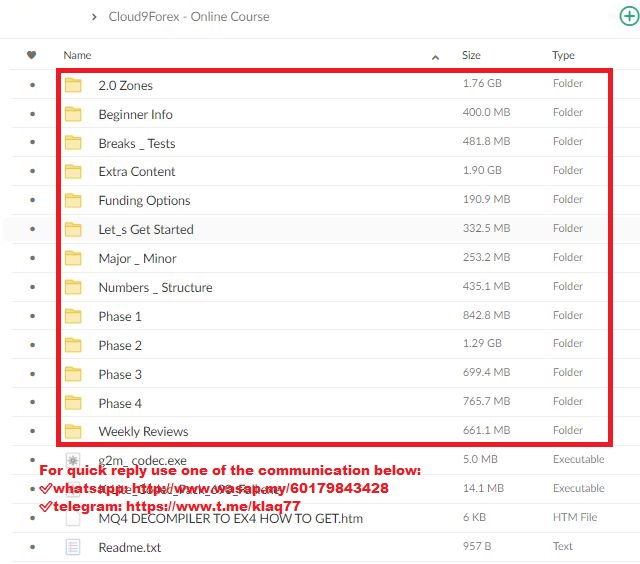The width and height of the screenshot is (640, 564).
Task: Click the Extra Content folder icon
Action: click(x=73, y=171)
